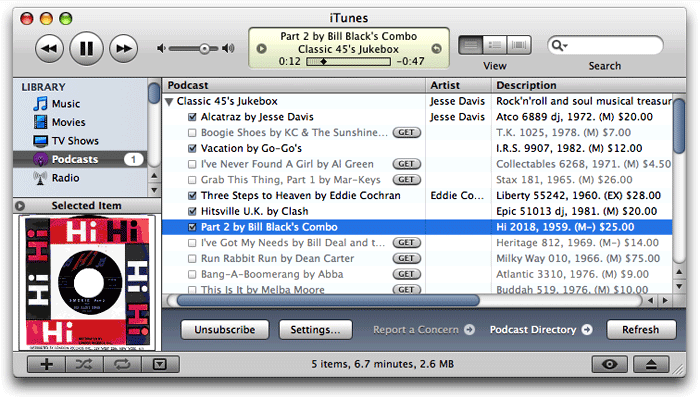Collapse the Classic 45's Jukebox podcast
The width and height of the screenshot is (700, 399).
pyautogui.click(x=169, y=102)
